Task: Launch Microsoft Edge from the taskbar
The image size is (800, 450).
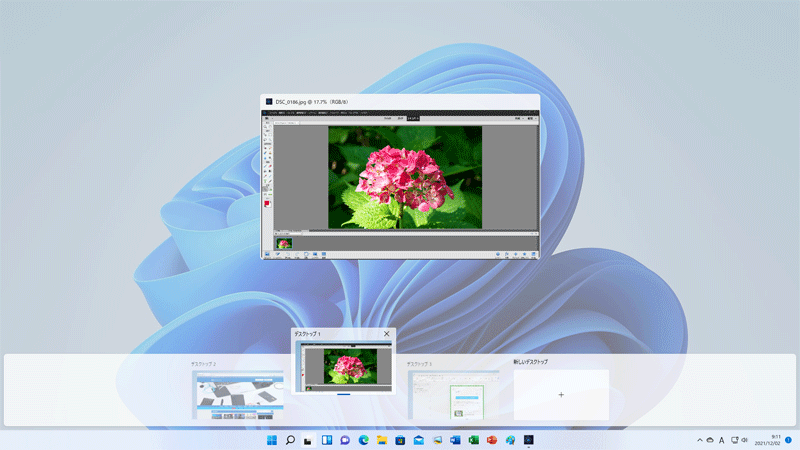Action: (x=363, y=440)
